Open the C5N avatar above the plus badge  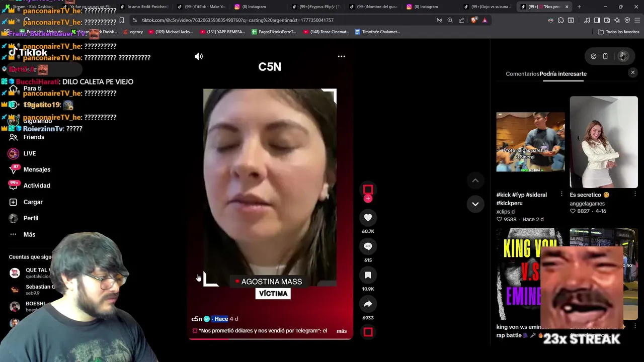pyautogui.click(x=368, y=189)
